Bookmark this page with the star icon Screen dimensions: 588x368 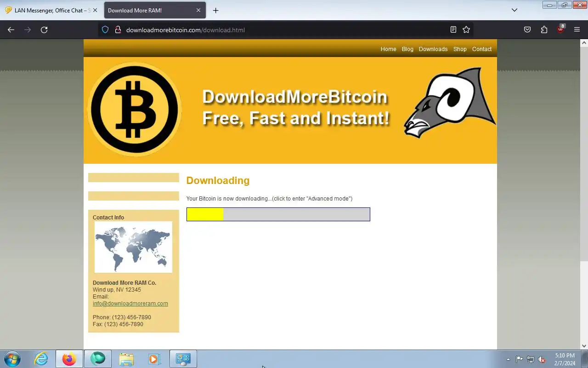click(x=466, y=30)
